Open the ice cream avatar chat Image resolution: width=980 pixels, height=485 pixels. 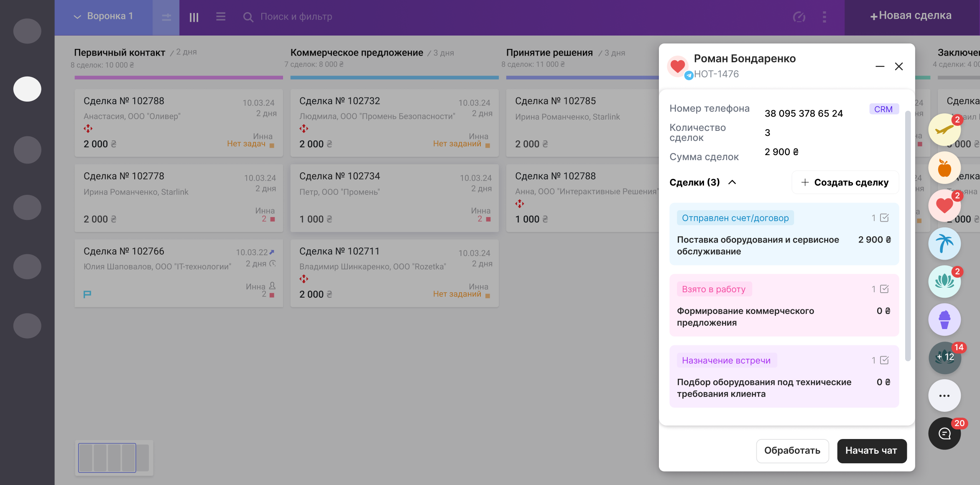click(944, 320)
